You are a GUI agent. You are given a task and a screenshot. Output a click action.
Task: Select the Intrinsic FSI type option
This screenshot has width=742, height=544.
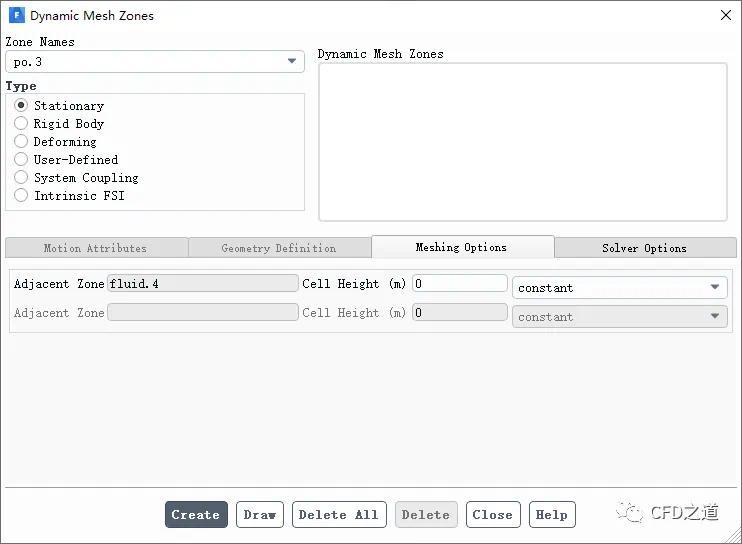21,195
